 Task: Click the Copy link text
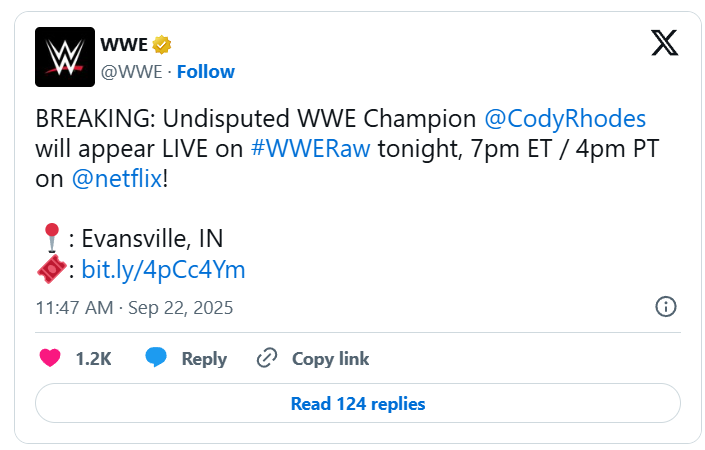pos(330,358)
